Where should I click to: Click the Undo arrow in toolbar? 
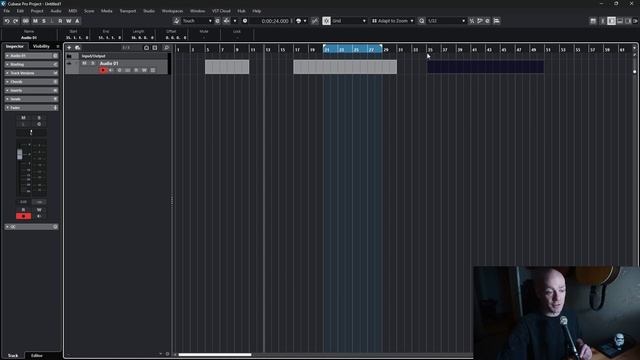coord(7,21)
